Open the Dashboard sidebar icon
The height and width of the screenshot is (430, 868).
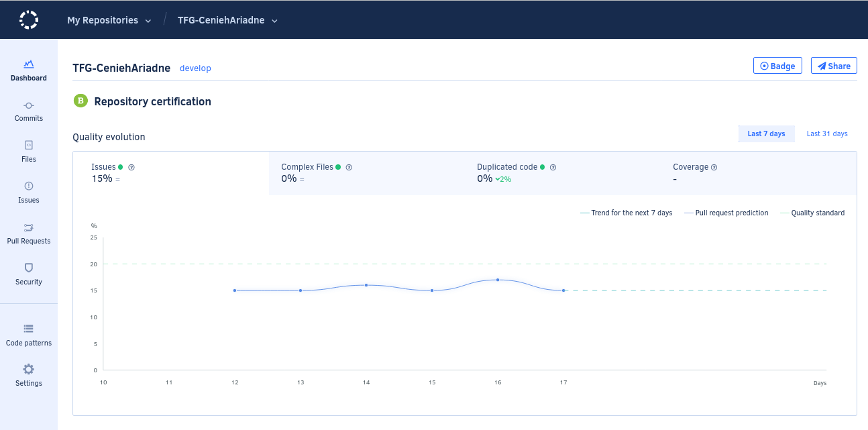click(29, 64)
